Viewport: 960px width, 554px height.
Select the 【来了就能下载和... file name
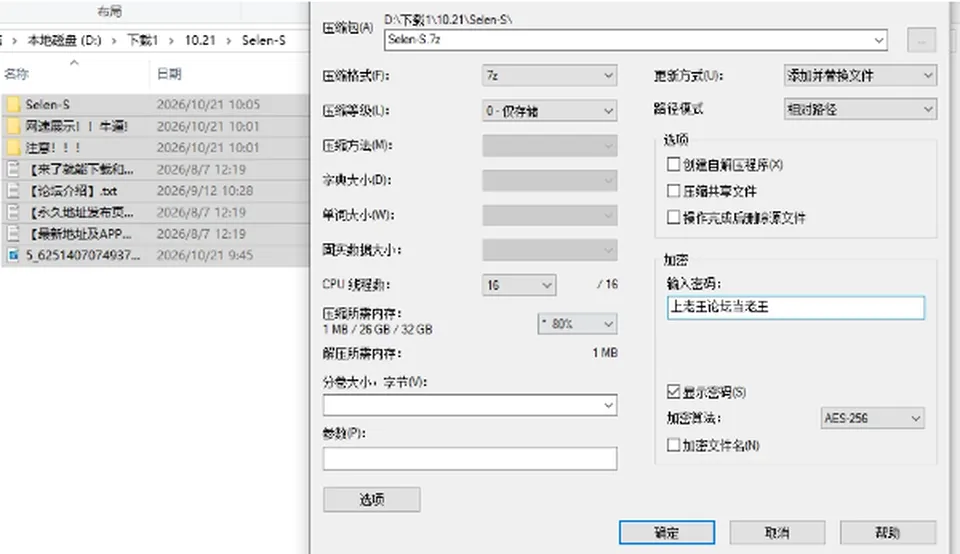pyautogui.click(x=80, y=170)
